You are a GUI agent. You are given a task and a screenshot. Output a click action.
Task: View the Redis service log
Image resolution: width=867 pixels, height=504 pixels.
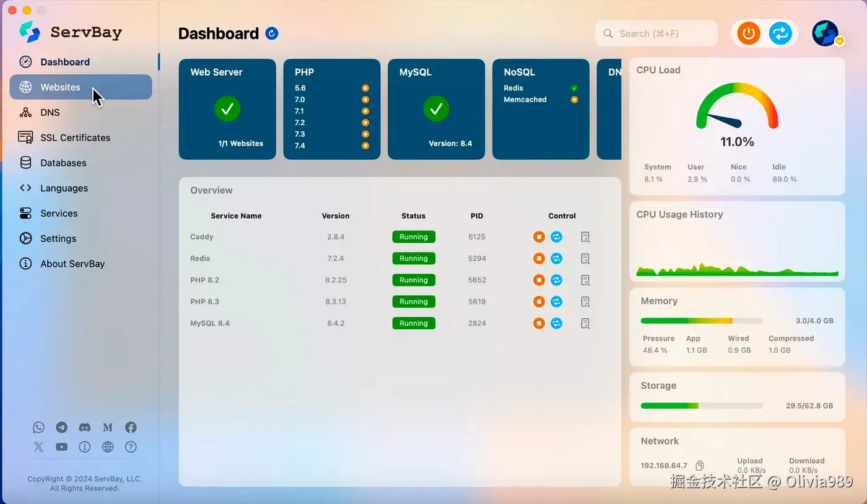tap(585, 258)
